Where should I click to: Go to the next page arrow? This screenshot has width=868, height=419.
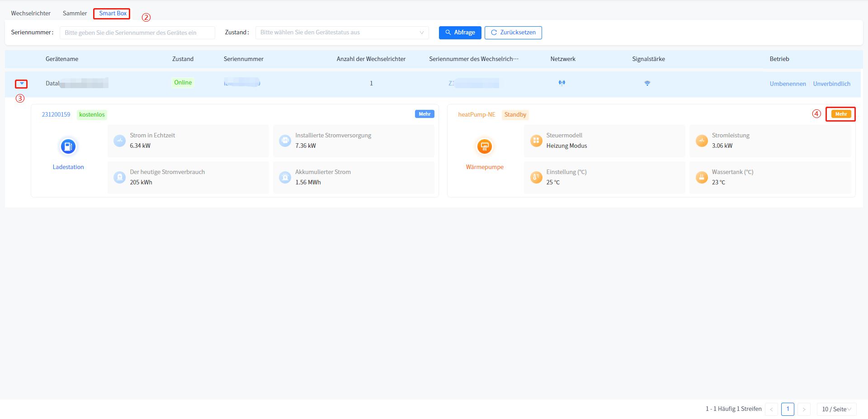804,409
